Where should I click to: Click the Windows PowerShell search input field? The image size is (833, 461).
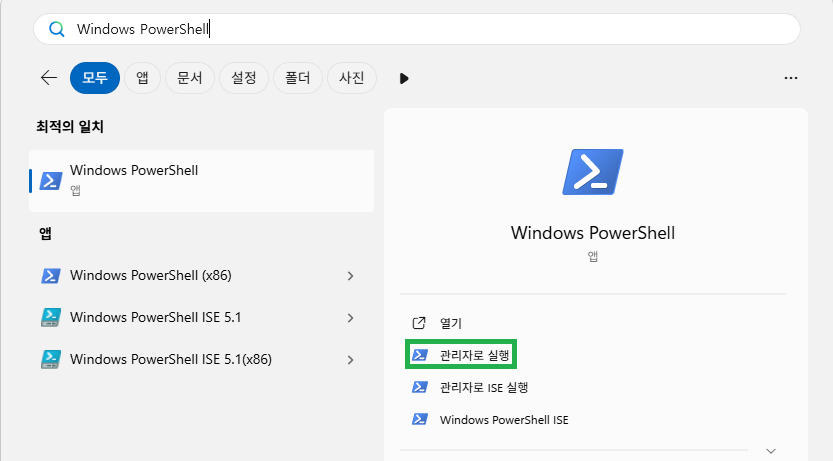point(416,29)
